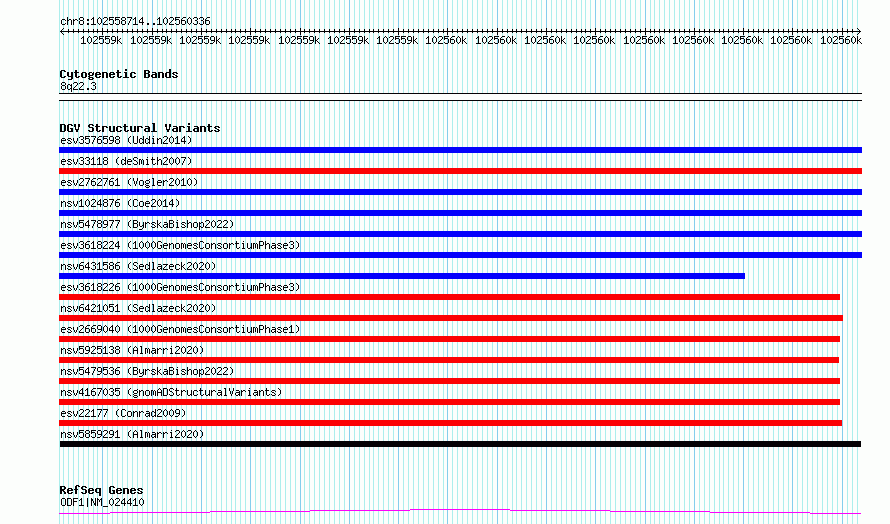Select the magenta ODF1 gene line
890x524 pixels.
tap(460, 512)
